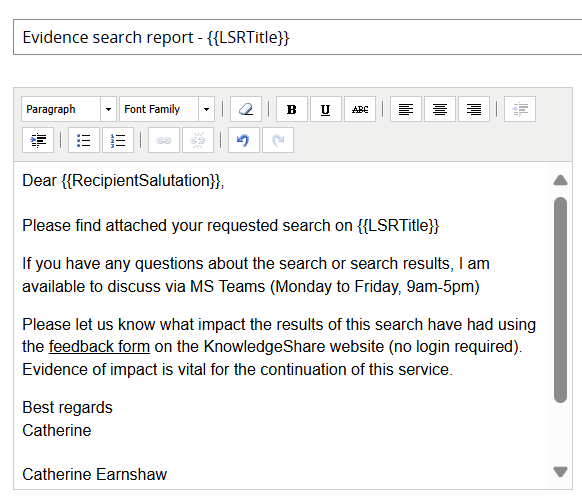The height and width of the screenshot is (499, 582).
Task: Click the remove link icon
Action: pyautogui.click(x=198, y=140)
